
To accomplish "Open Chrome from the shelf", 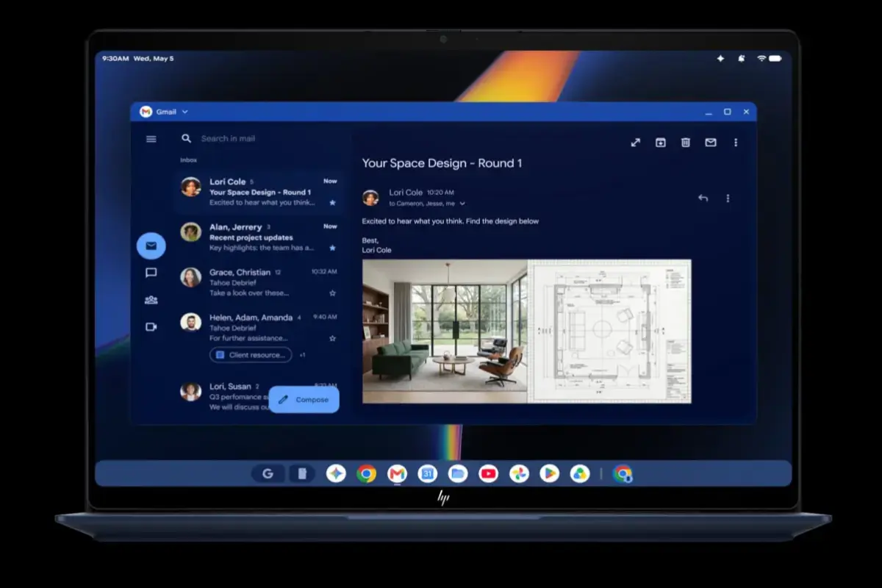I will coord(366,474).
